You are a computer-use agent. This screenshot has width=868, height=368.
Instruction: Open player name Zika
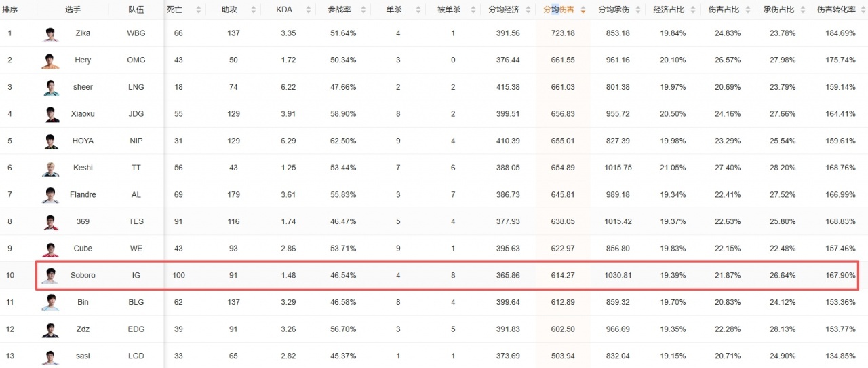coord(83,33)
